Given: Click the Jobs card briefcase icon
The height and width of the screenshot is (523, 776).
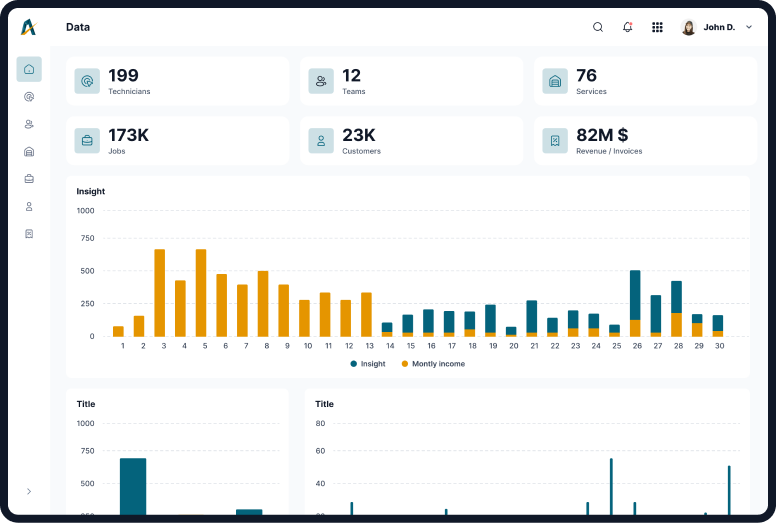Looking at the screenshot, I should click(87, 141).
